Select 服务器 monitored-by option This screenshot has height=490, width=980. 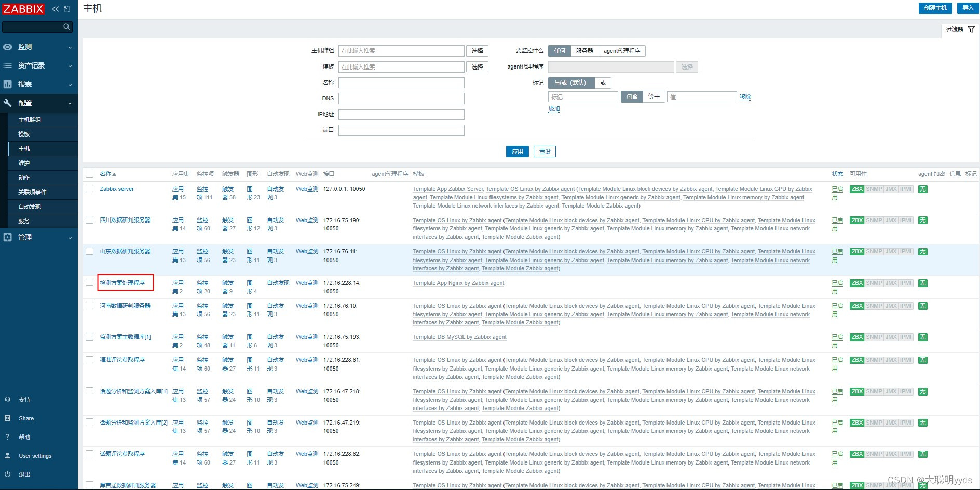click(x=584, y=51)
